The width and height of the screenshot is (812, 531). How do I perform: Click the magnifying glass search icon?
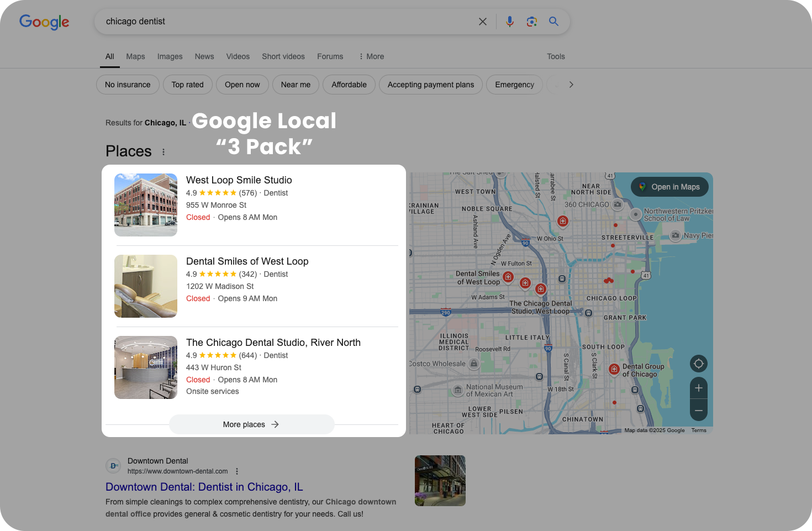(x=553, y=22)
